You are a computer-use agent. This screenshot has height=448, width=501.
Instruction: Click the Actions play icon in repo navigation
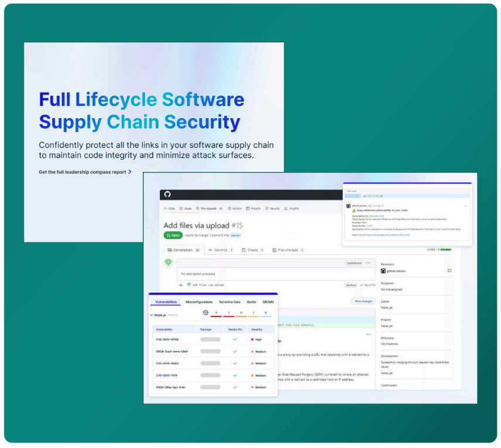(229, 208)
